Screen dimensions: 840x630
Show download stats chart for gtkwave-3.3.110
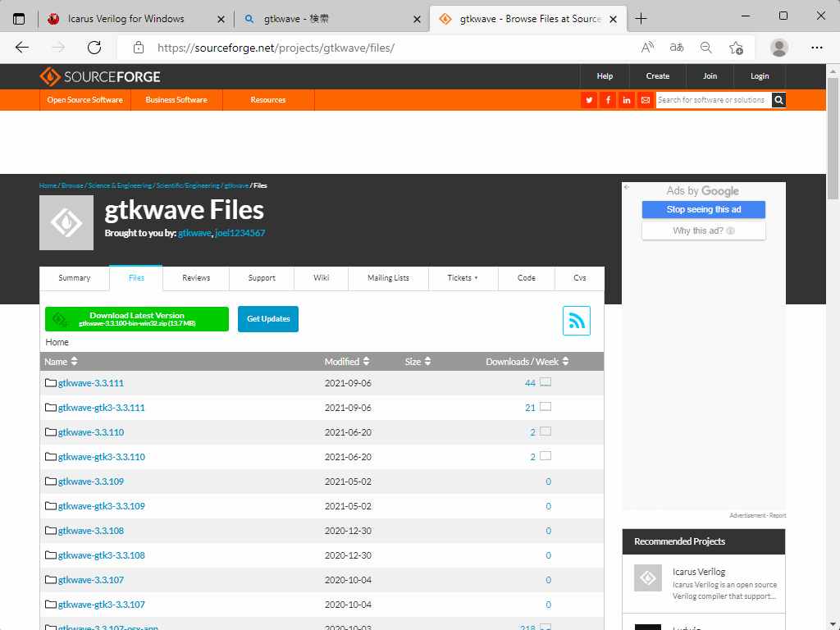(546, 431)
